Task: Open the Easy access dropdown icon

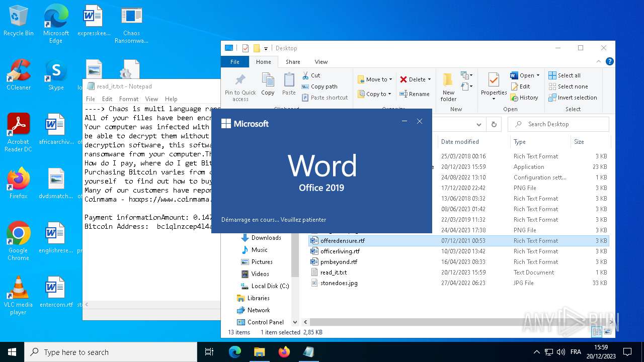Action: tap(466, 86)
